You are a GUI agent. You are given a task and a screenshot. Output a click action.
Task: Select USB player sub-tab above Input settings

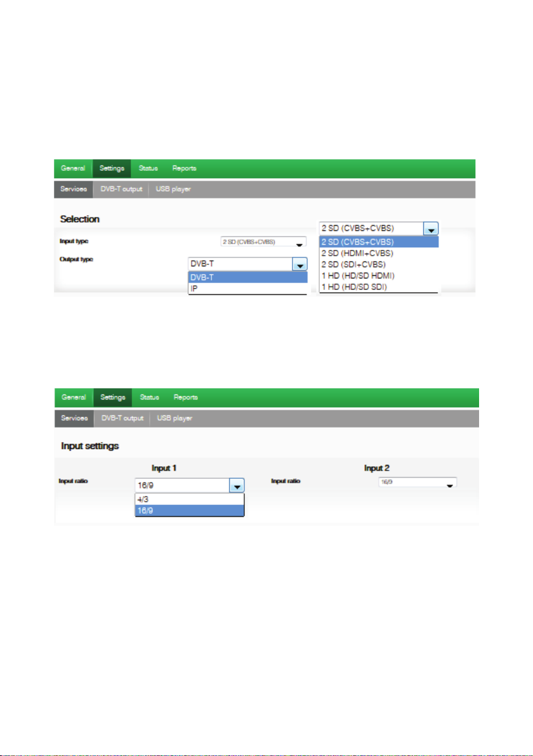pos(174,418)
